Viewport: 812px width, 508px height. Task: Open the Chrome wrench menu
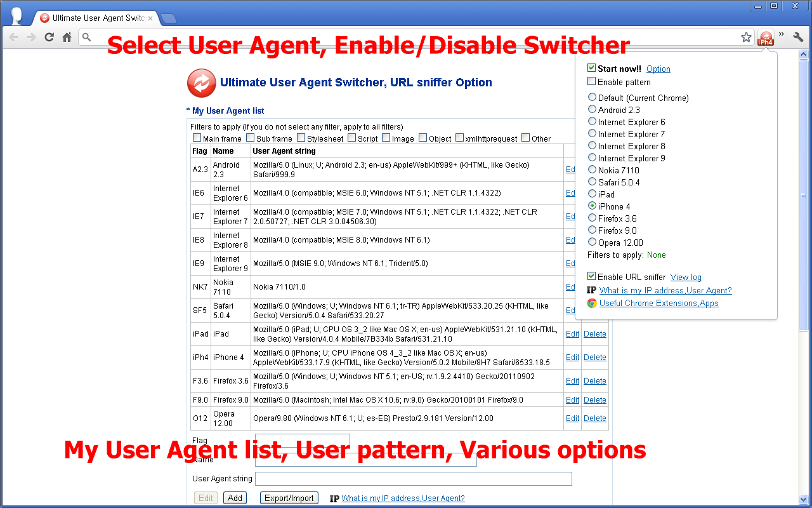point(797,37)
